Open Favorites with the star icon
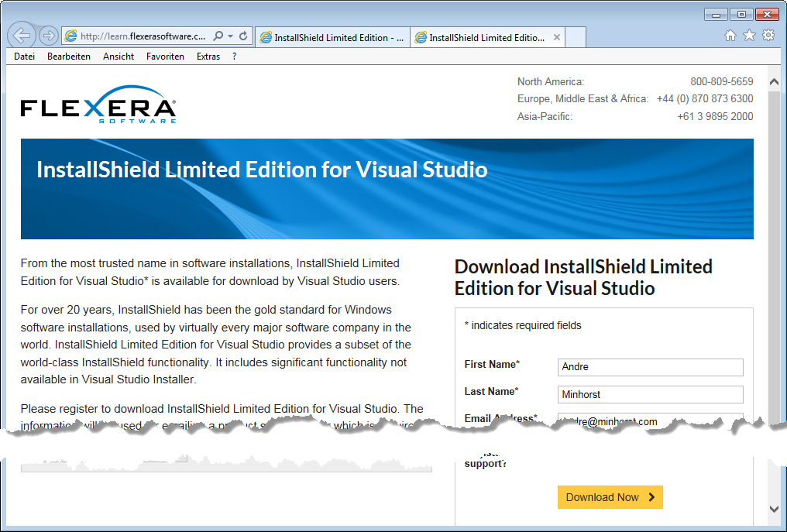The height and width of the screenshot is (532, 787). pos(749,35)
